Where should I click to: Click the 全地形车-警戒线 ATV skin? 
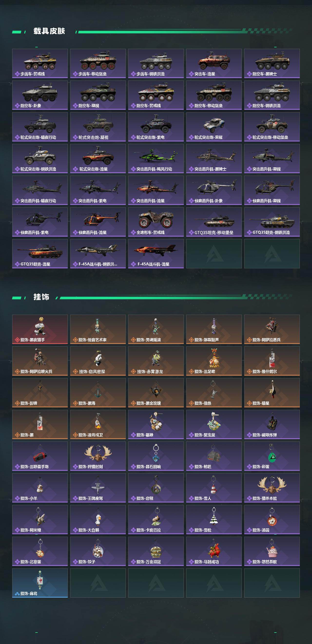(156, 222)
